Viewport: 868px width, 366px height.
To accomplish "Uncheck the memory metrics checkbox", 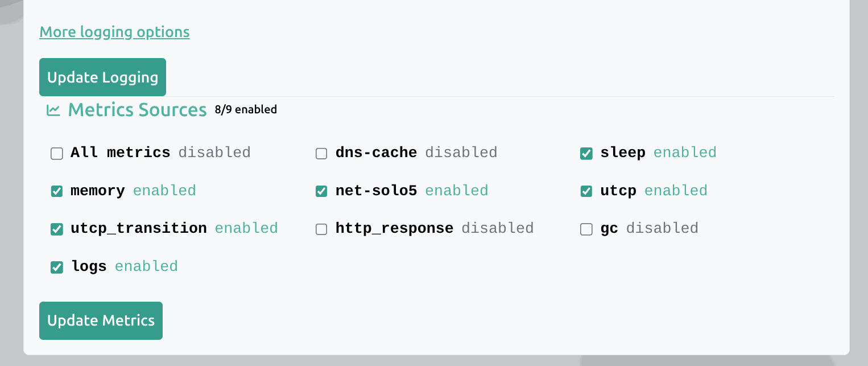I will click(57, 191).
